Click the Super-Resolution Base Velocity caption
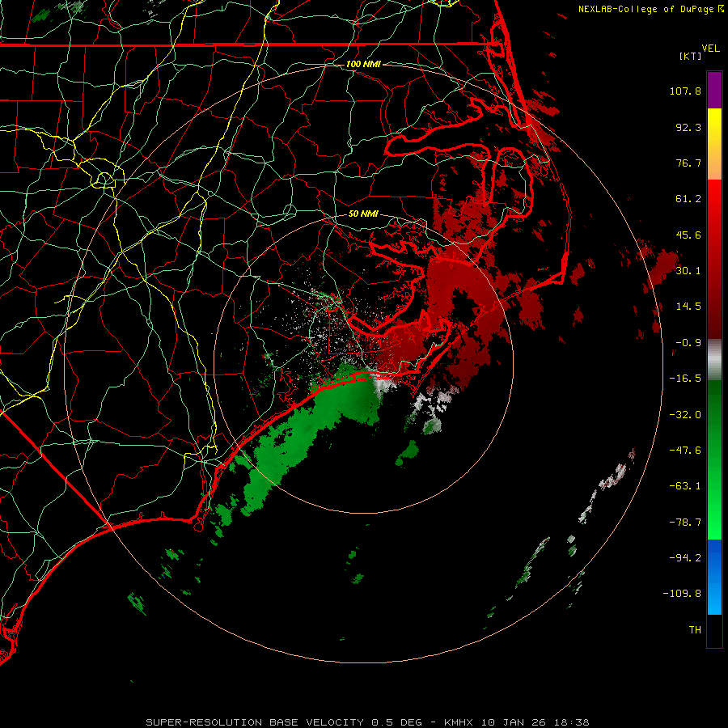Image resolution: width=728 pixels, height=728 pixels. coord(368,722)
